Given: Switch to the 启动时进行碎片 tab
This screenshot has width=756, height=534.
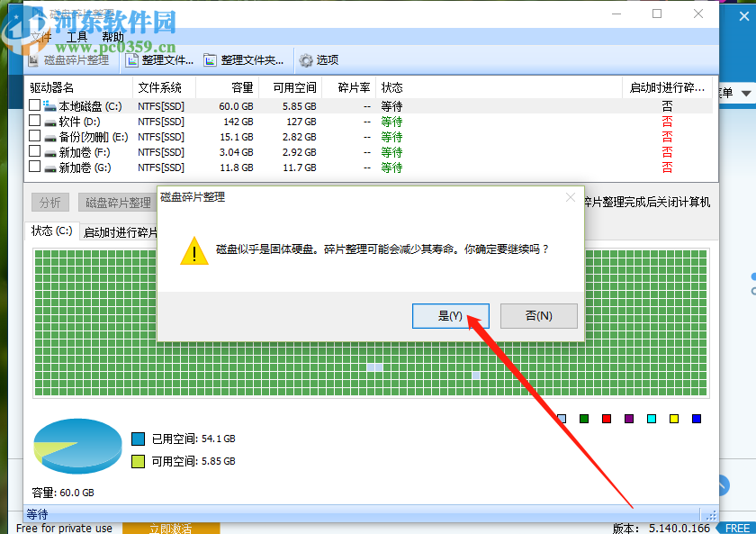Looking at the screenshot, I should [120, 232].
